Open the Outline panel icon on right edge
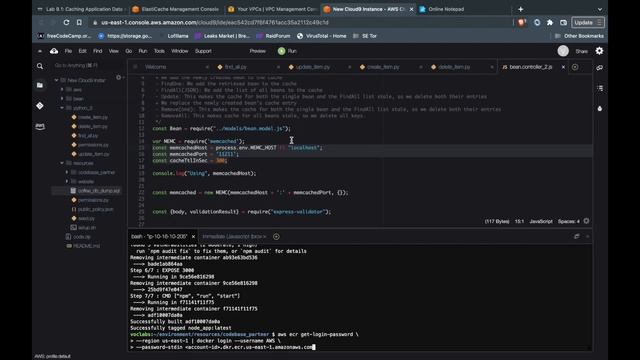The width and height of the screenshot is (640, 360). pos(600,88)
